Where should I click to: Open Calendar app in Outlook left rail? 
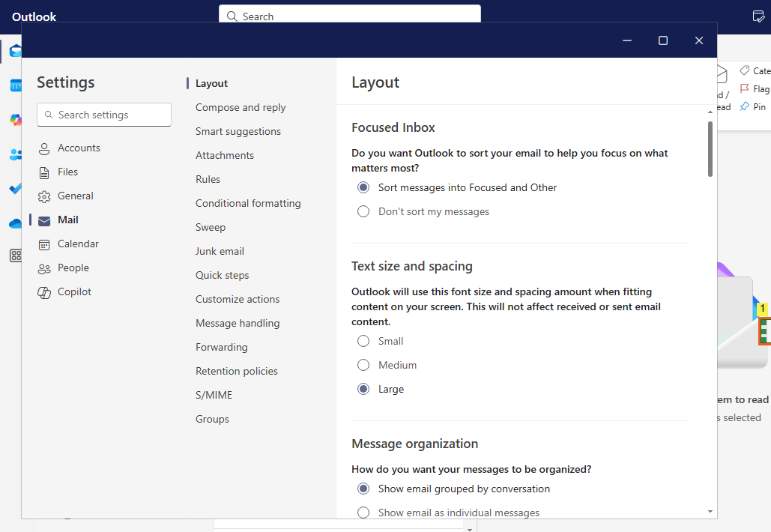16,85
